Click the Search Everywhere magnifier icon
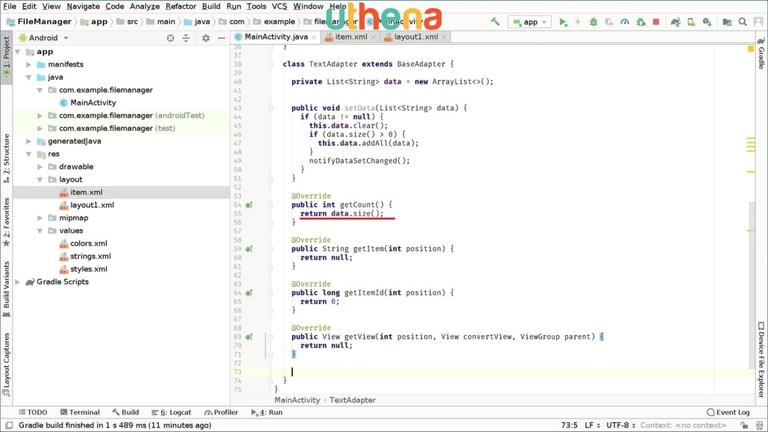 pos(743,21)
